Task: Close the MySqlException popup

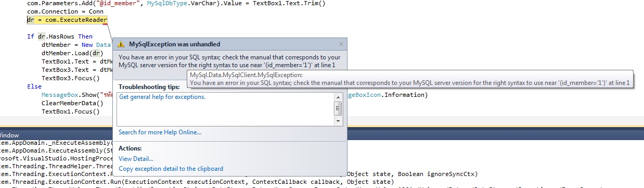Action: tap(341, 45)
